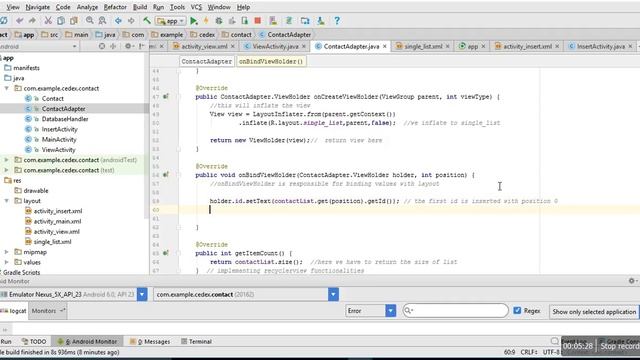The height and width of the screenshot is (360, 640).
Task: Open the Error log level dropdown
Action: (x=391, y=311)
